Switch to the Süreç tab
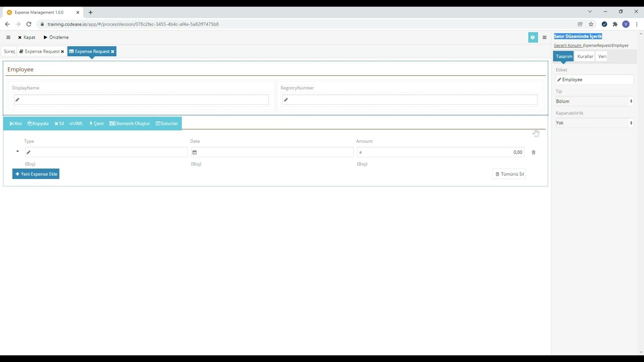 coord(10,51)
